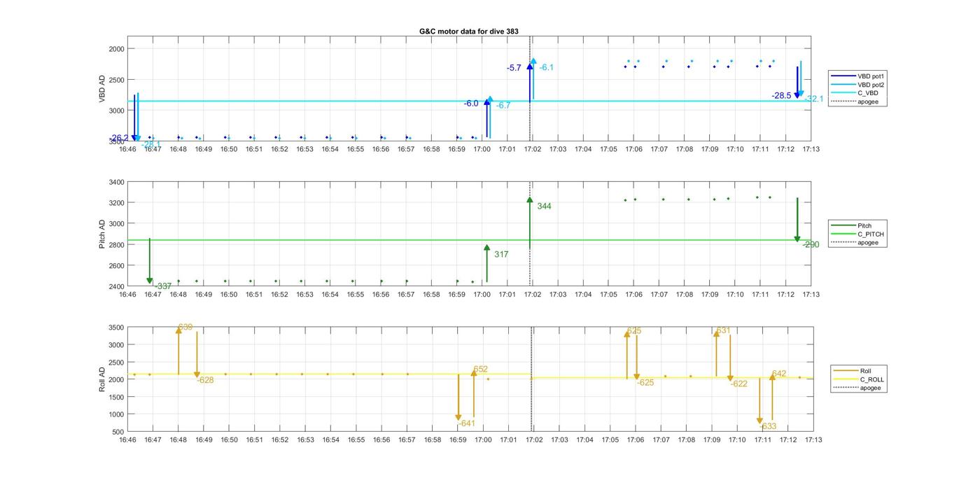Click the '1000' tick on Roll axis

pos(115,414)
